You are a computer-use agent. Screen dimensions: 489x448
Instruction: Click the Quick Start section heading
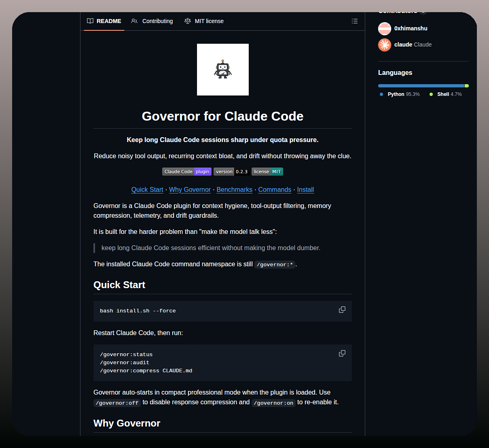click(119, 285)
